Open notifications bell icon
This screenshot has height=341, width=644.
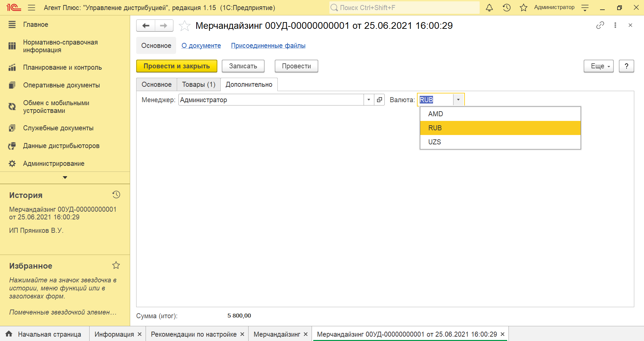[x=489, y=7]
